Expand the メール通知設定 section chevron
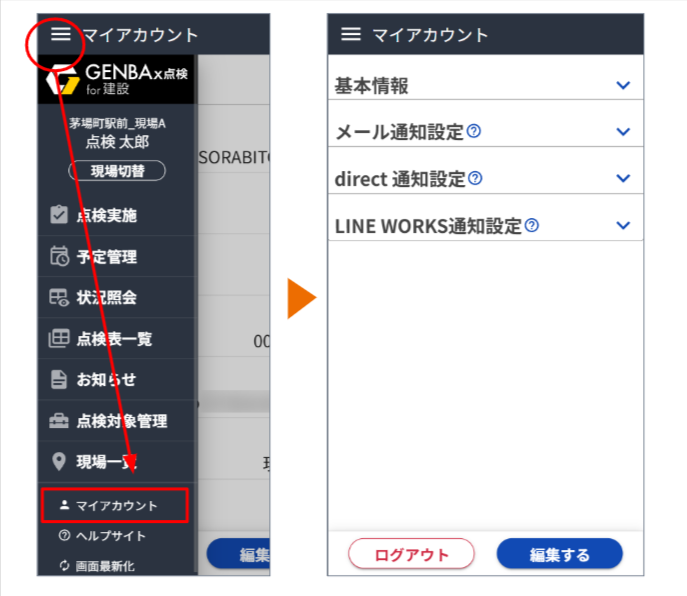The width and height of the screenshot is (687, 596). click(623, 131)
